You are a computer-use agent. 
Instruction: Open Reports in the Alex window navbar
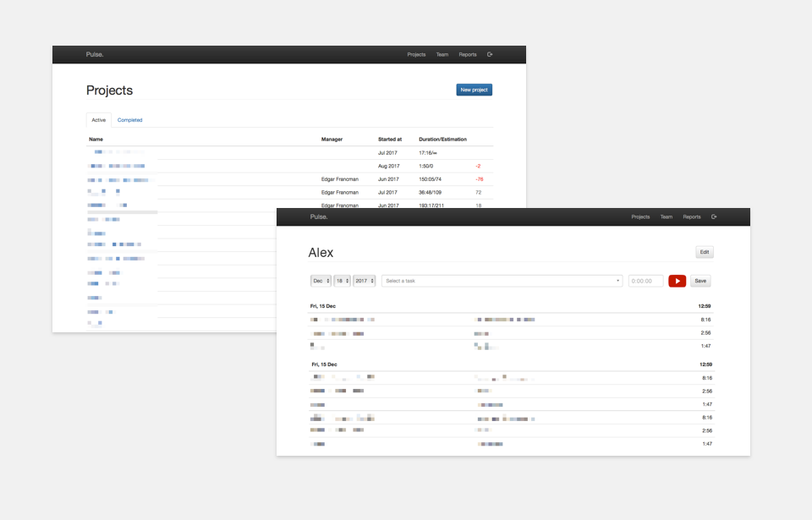pyautogui.click(x=692, y=217)
